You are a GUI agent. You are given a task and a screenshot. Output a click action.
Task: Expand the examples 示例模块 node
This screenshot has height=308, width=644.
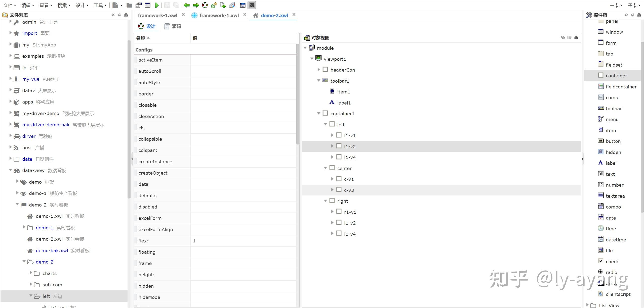(x=10, y=56)
